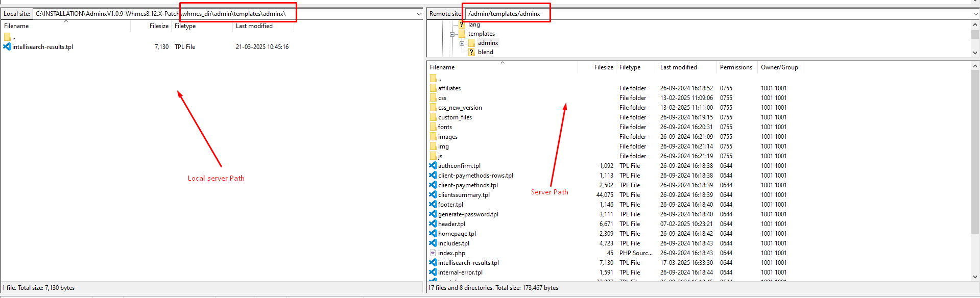The image size is (980, 298).
Task: Sort remote list by Owner/Group header
Action: [x=779, y=67]
